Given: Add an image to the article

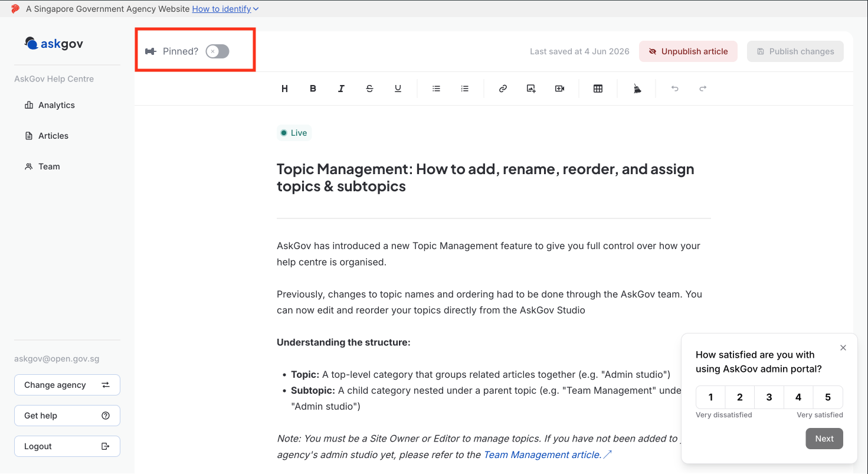Looking at the screenshot, I should tap(531, 89).
